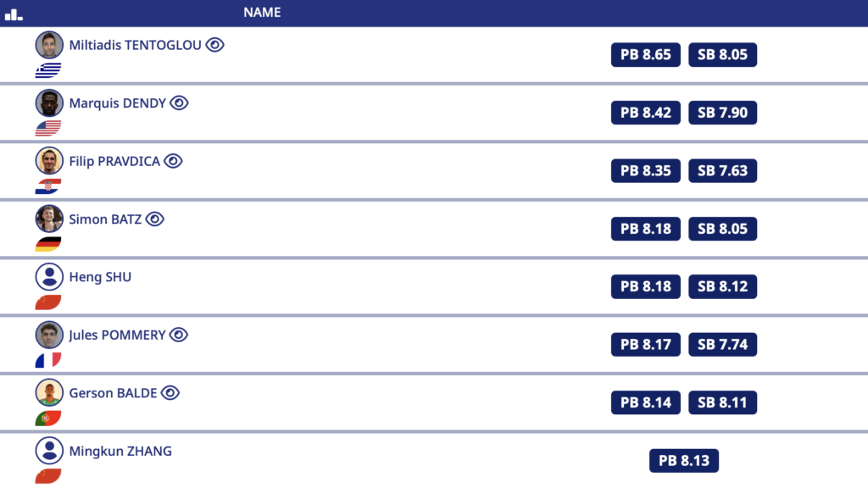Image resolution: width=868 pixels, height=488 pixels.
Task: Open the Mingkun ZHANG athlete name link
Action: point(120,451)
